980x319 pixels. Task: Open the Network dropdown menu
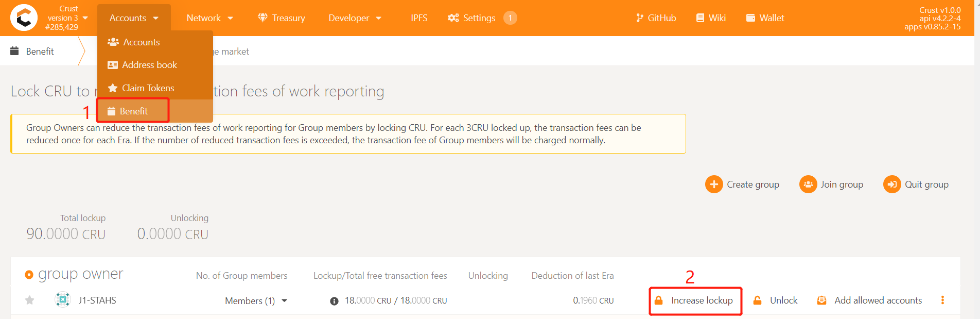coord(210,18)
